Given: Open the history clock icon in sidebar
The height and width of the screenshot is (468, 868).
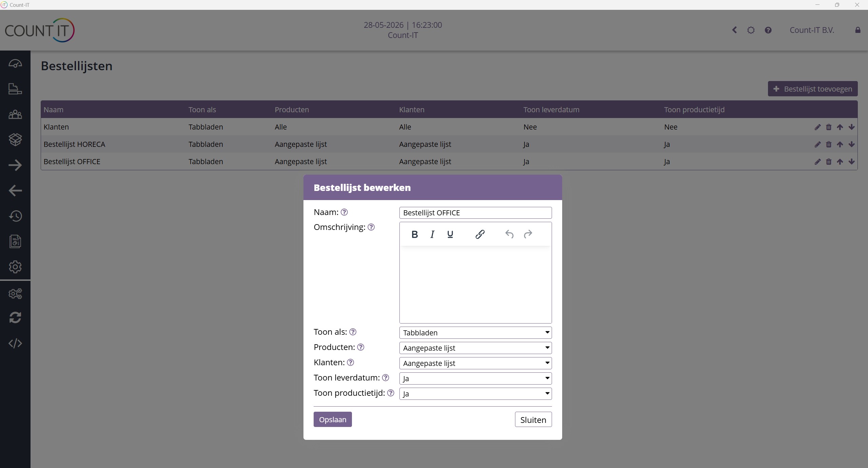Looking at the screenshot, I should pos(15,216).
